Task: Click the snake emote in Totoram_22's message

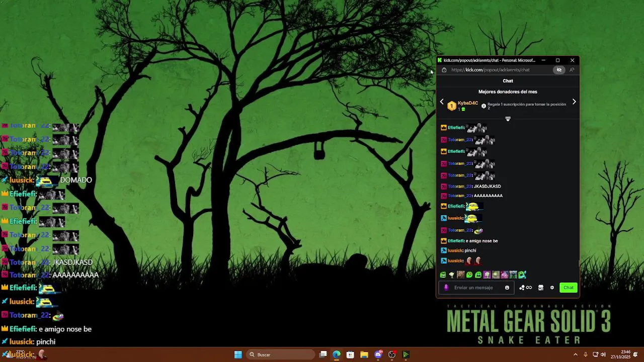Action: 478,230
